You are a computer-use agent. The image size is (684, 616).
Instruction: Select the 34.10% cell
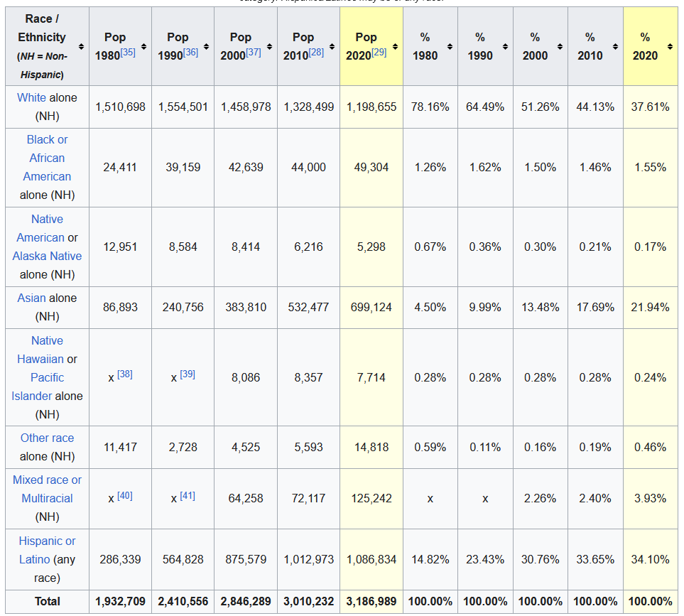(651, 560)
